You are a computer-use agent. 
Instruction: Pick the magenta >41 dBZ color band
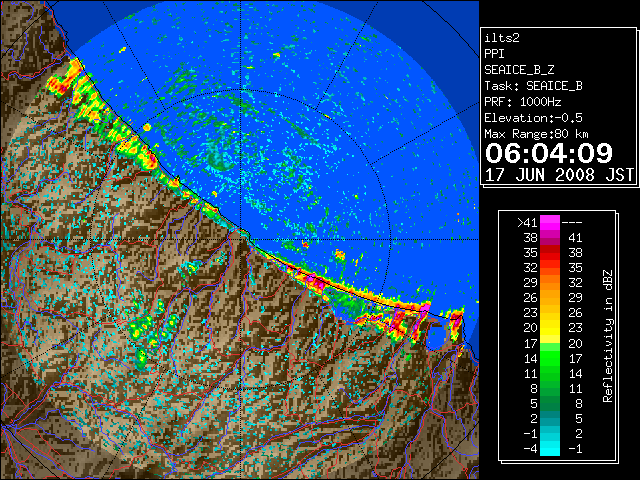pos(550,223)
